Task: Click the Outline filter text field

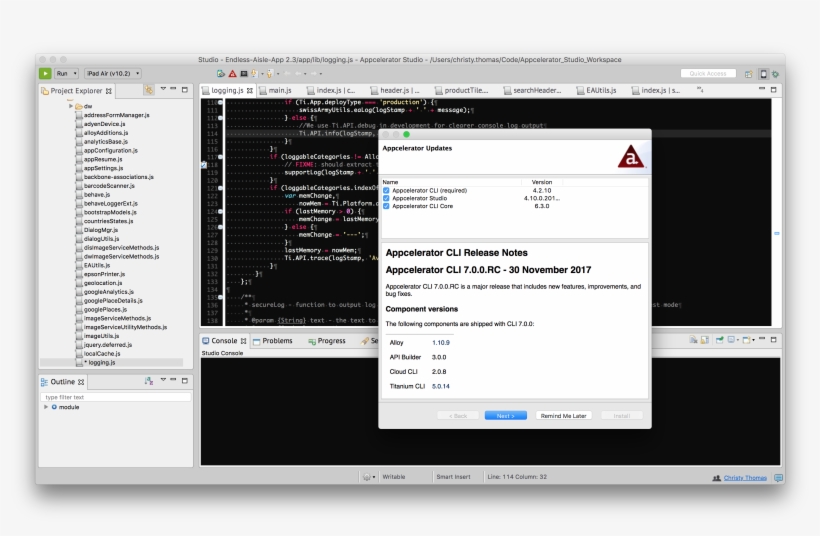Action: (x=116, y=397)
